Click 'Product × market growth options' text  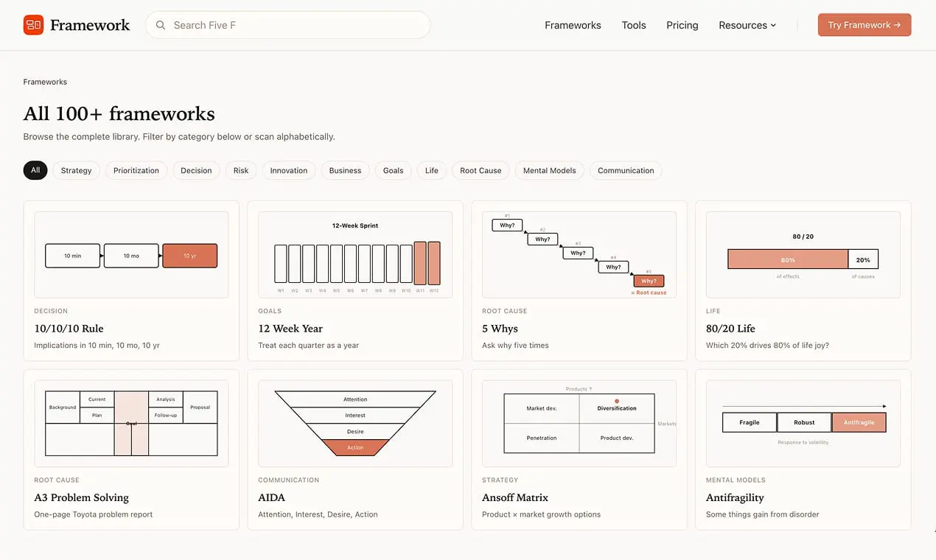[542, 514]
